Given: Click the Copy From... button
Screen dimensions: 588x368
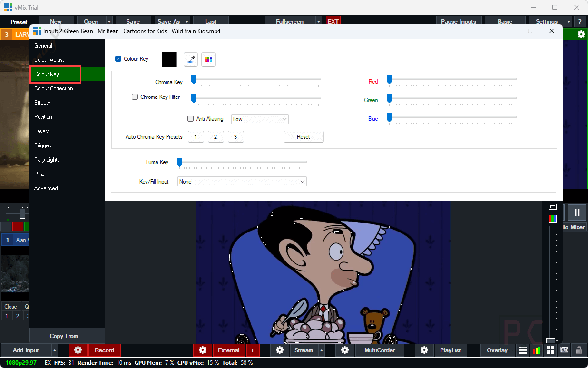Looking at the screenshot, I should point(67,336).
